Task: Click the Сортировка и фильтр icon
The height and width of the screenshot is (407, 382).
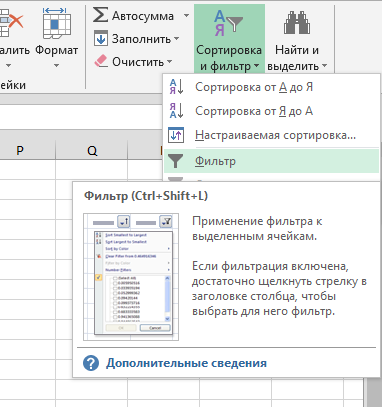Action: [x=228, y=23]
